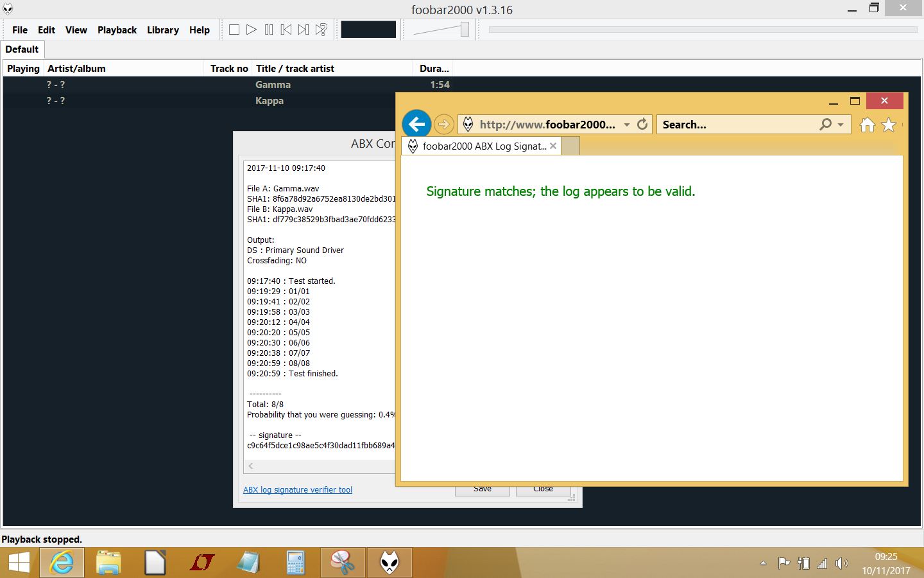
Task: Click the Play button in foobar2000 toolbar
Action: [x=252, y=30]
